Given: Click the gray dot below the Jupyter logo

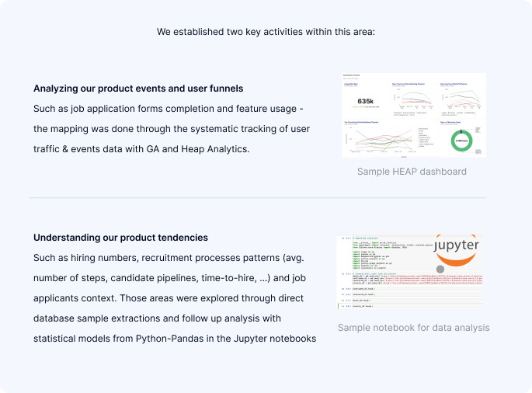Looking at the screenshot, I should 440,270.
